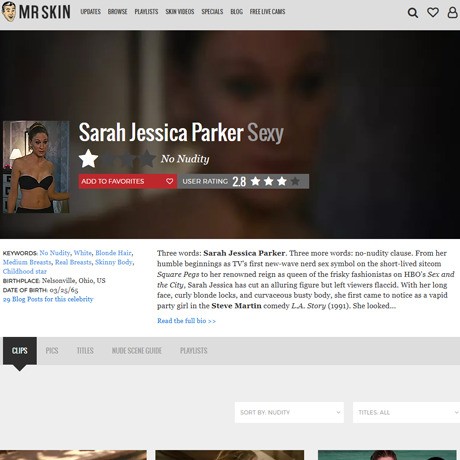The width and height of the screenshot is (460, 460).
Task: Switch to the Pics tab
Action: click(x=52, y=351)
